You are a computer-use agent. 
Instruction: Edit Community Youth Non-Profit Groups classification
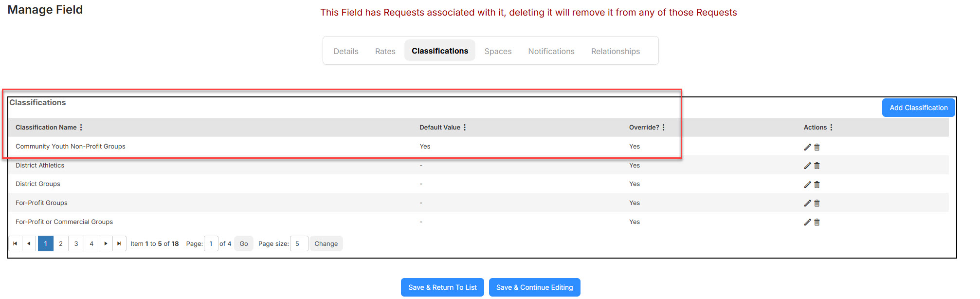(x=807, y=147)
